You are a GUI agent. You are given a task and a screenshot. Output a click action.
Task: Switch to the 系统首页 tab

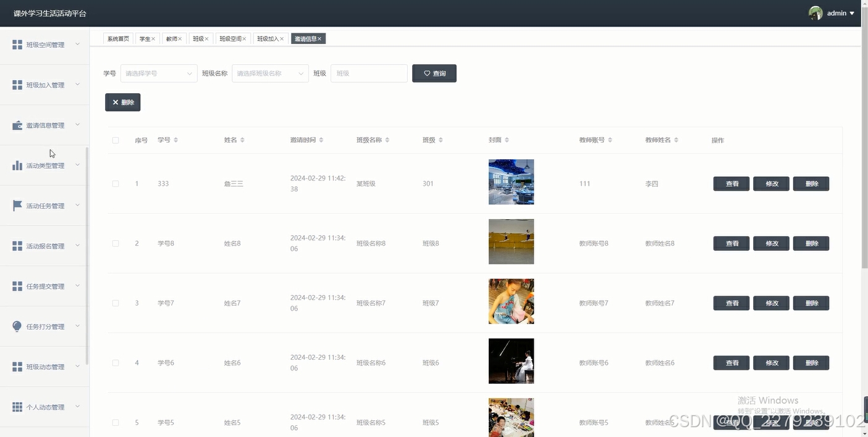(x=117, y=38)
